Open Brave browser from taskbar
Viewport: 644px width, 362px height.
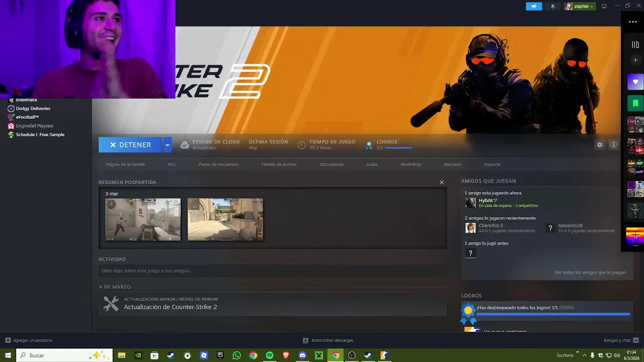coord(286,355)
